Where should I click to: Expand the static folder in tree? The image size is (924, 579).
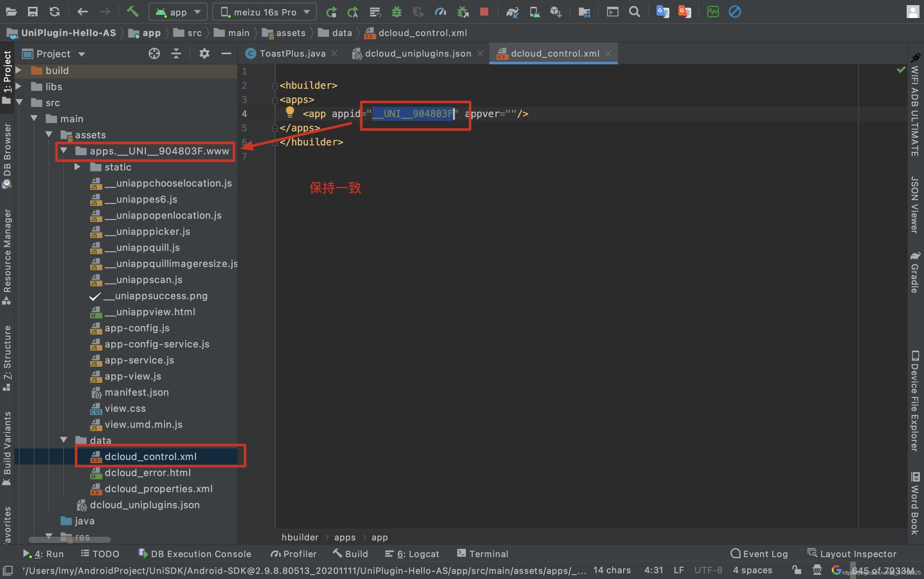tap(77, 167)
